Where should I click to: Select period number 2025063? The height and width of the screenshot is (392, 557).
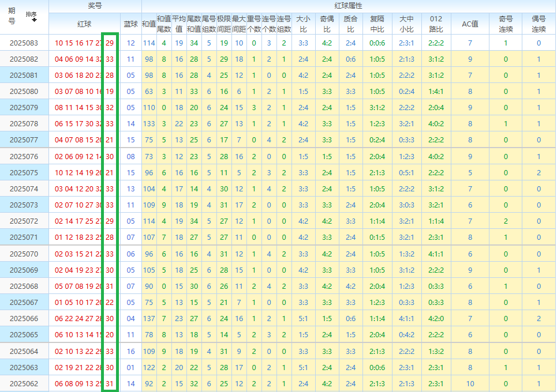24,368
